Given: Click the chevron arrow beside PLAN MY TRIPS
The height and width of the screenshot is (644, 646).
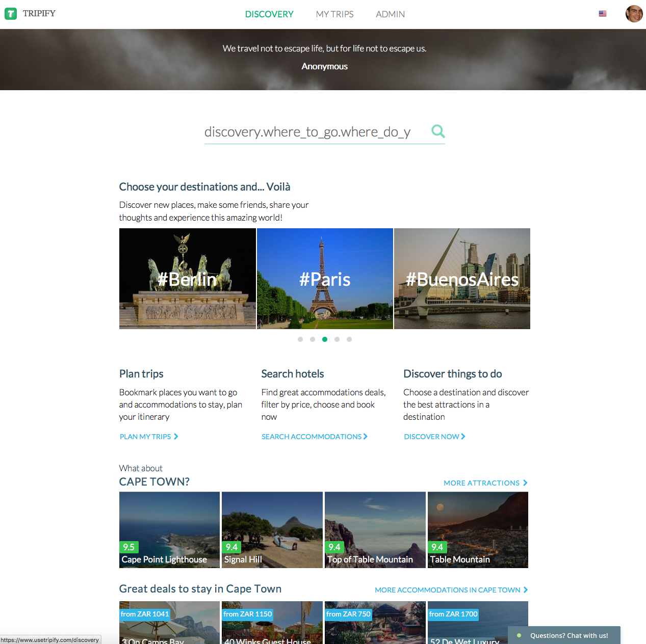Looking at the screenshot, I should click(177, 436).
